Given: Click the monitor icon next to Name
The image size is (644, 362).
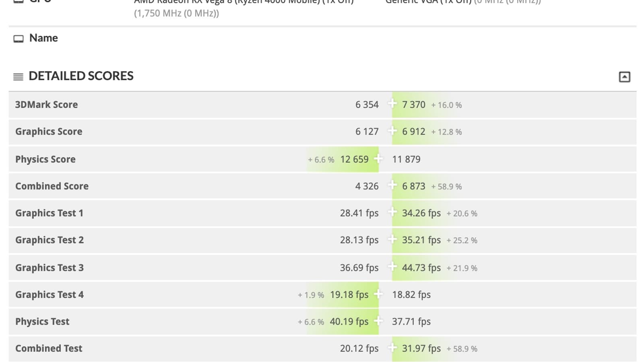Looking at the screenshot, I should [19, 39].
